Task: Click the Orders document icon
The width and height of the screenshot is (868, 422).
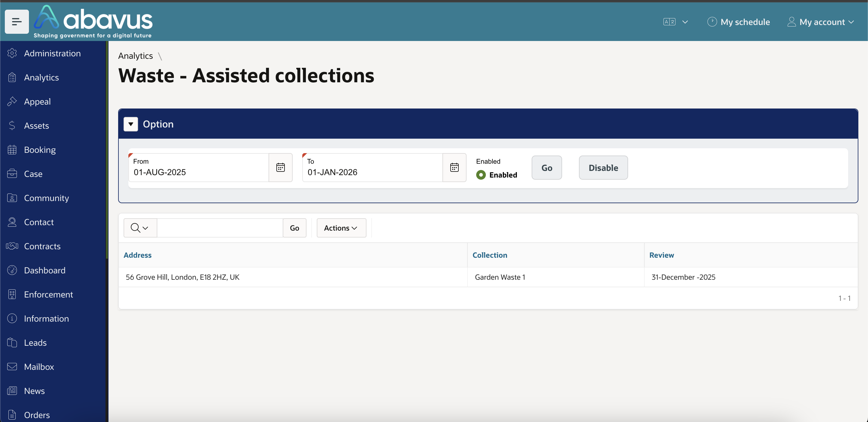Action: 12,415
